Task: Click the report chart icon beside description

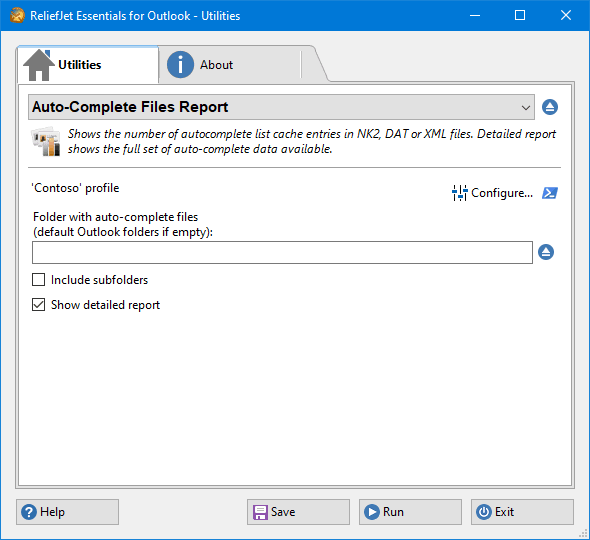Action: (x=46, y=141)
